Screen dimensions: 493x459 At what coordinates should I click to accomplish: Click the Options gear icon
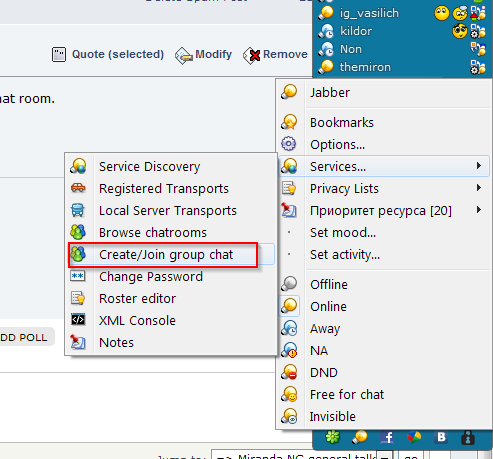[288, 144]
